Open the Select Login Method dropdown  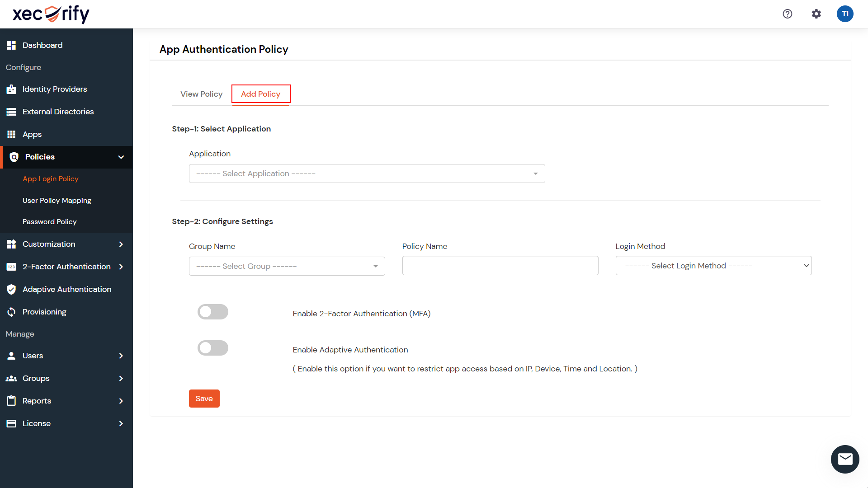click(713, 265)
